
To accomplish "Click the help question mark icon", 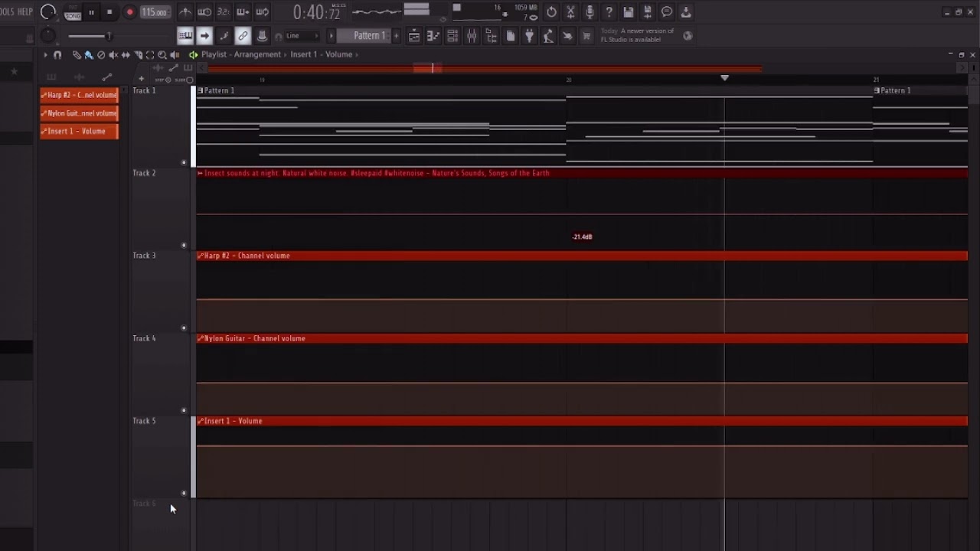I will [x=609, y=11].
